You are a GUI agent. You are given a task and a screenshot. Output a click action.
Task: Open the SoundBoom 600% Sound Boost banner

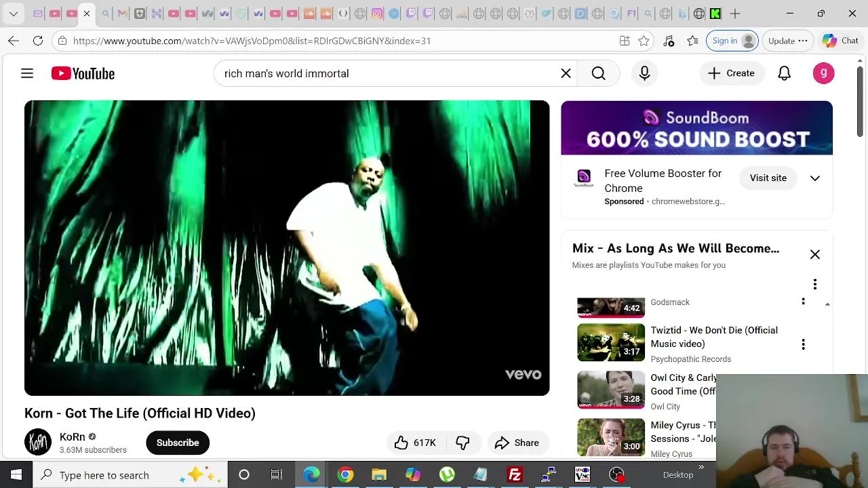click(696, 128)
